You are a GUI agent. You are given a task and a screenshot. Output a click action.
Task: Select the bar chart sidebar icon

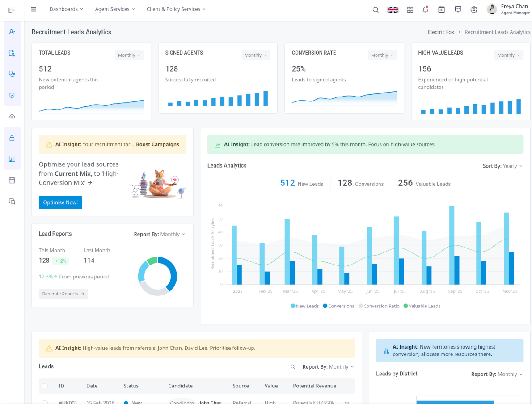tap(12, 159)
